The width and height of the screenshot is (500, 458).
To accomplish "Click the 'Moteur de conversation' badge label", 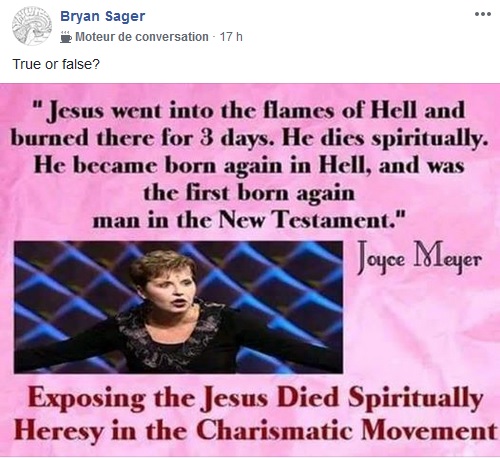I will [142, 37].
